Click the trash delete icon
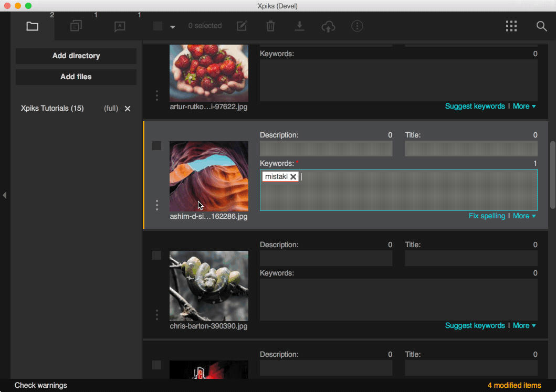Screen dimensions: 556x392 (x=270, y=26)
